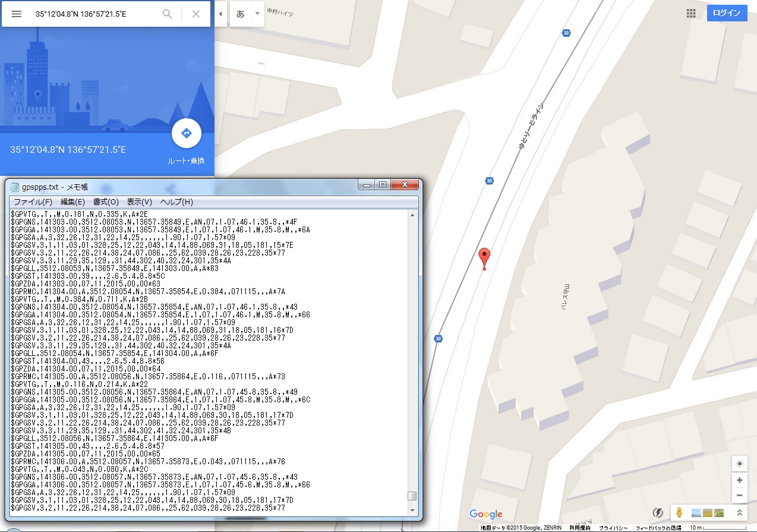Click the Notepad vertical scrollbar thumb
This screenshot has width=757, height=532.
tap(412, 496)
